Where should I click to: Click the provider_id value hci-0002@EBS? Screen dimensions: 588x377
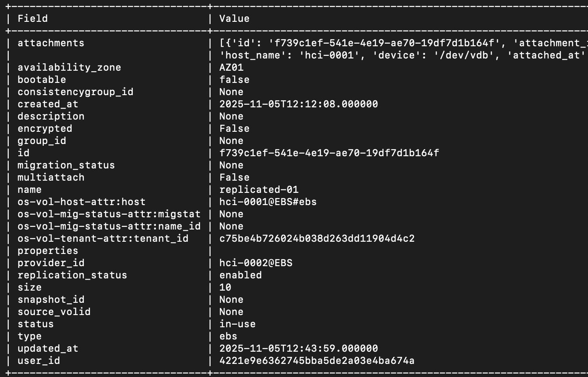(256, 263)
